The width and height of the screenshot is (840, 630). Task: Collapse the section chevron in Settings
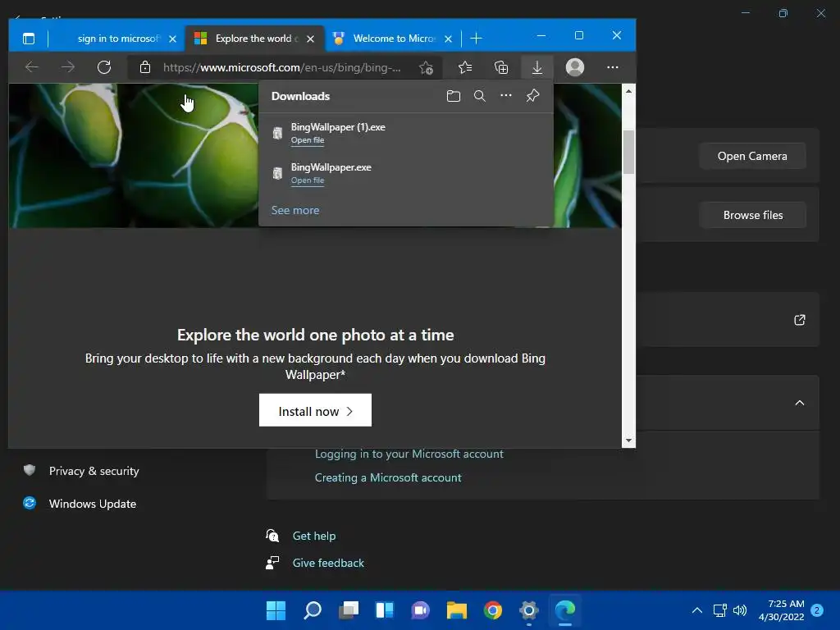(x=799, y=403)
